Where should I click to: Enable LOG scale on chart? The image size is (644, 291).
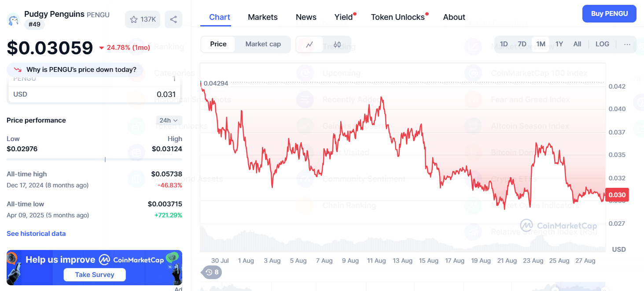[x=602, y=44]
